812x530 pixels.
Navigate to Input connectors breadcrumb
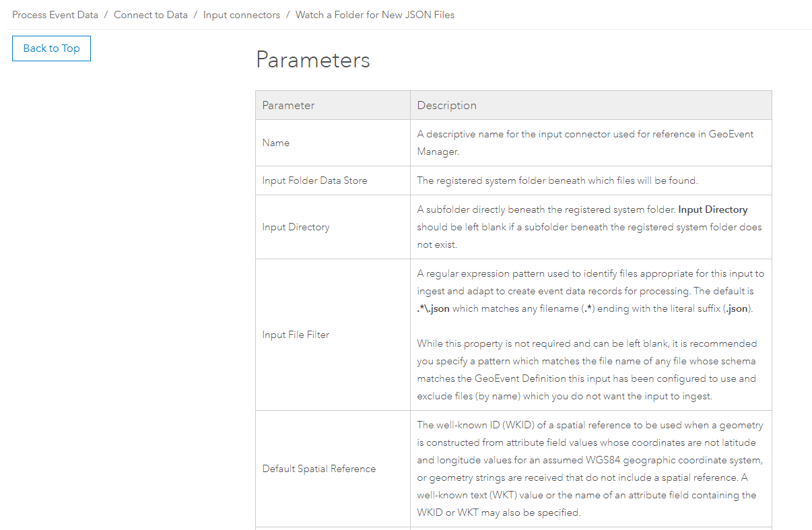(242, 15)
